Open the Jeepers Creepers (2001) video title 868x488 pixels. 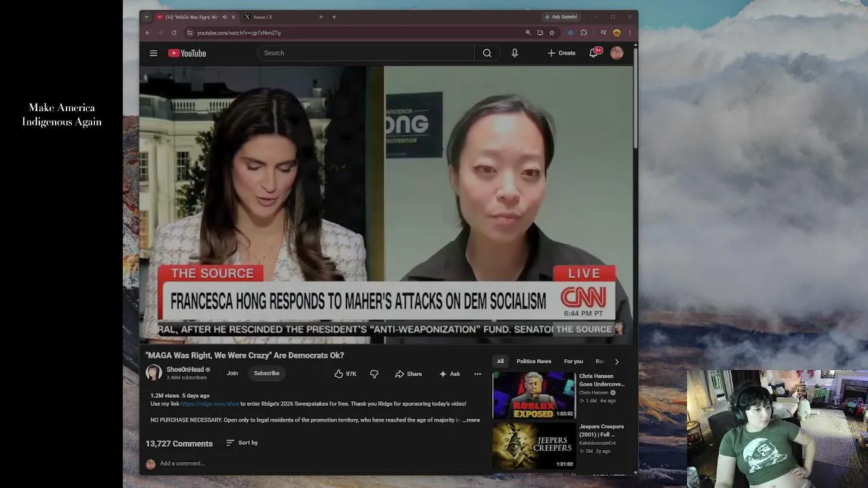coord(601,430)
